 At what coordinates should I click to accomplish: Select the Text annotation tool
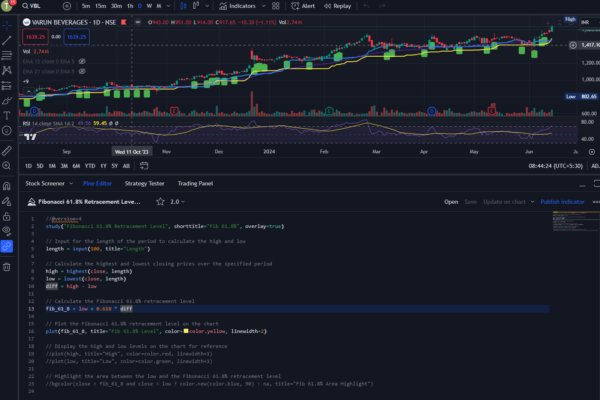(x=7, y=115)
